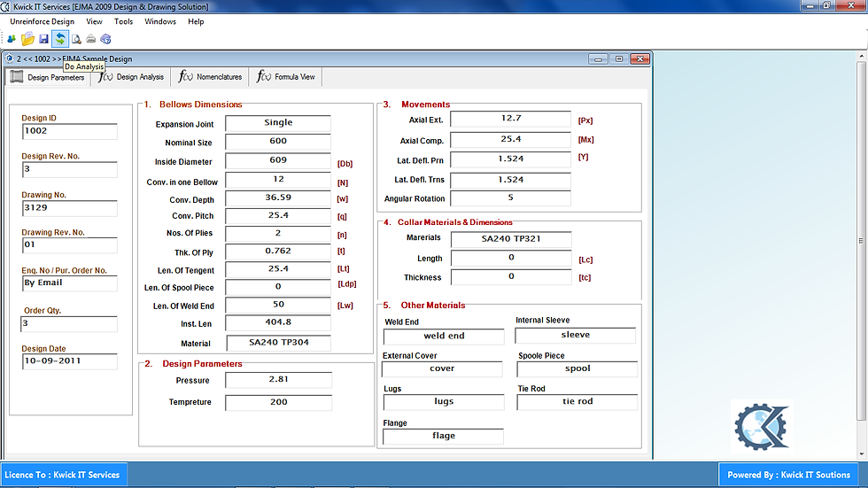
Task: Open the Help menu
Action: pos(196,21)
